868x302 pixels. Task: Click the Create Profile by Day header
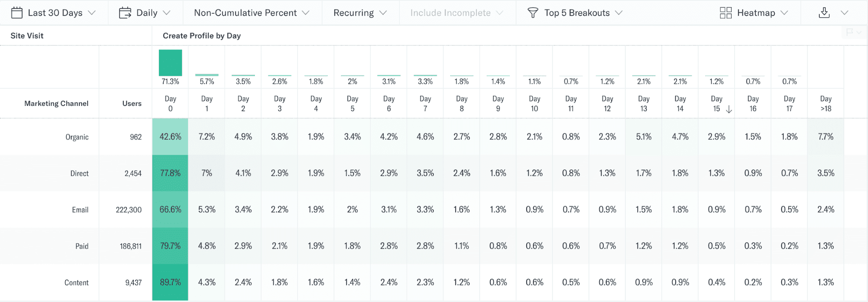(x=201, y=36)
